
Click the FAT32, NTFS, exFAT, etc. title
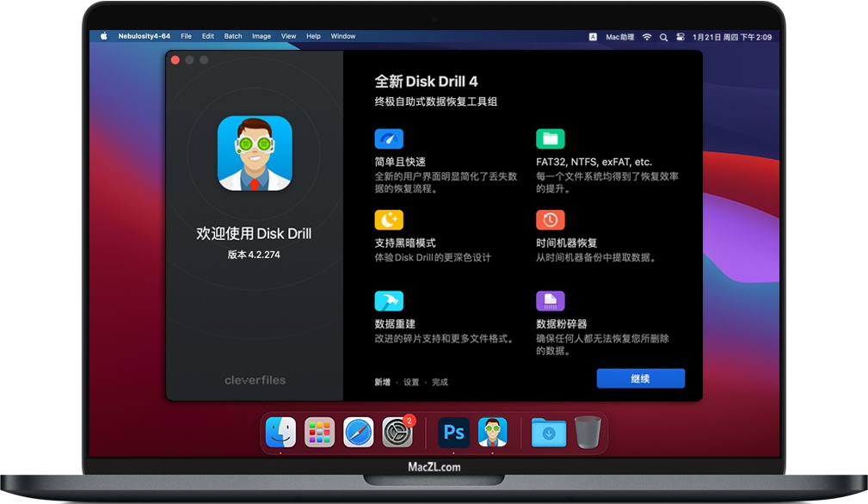[594, 162]
